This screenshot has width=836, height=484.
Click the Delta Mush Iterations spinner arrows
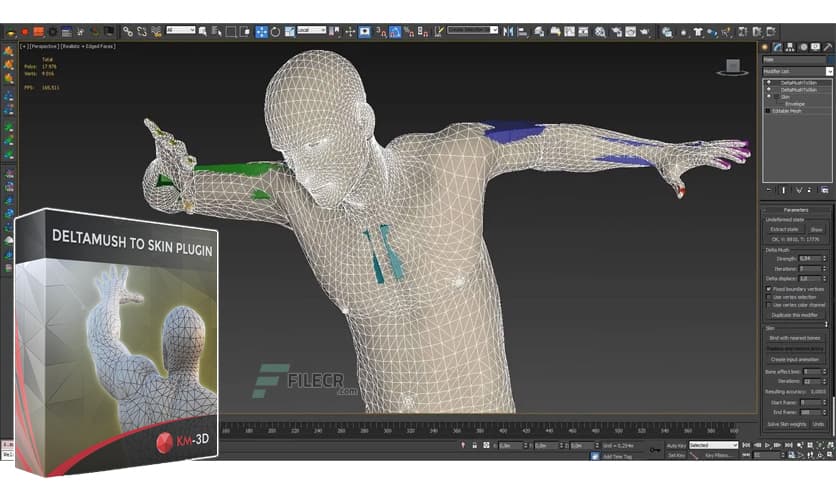(825, 269)
